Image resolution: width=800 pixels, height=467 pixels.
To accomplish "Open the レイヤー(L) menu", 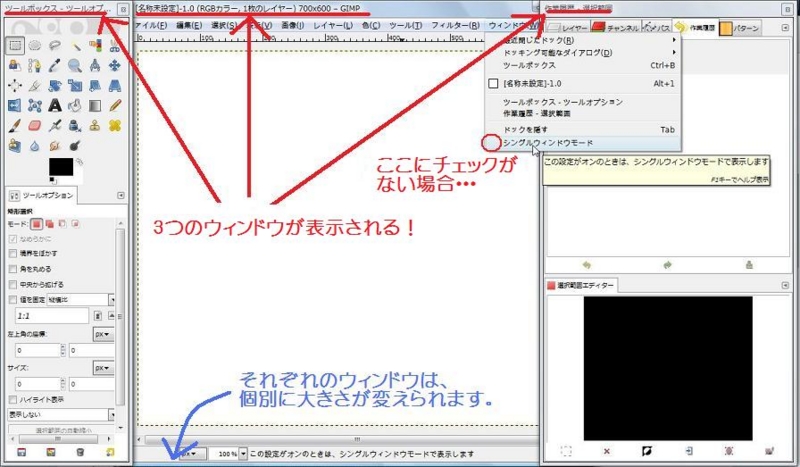I will (333, 25).
